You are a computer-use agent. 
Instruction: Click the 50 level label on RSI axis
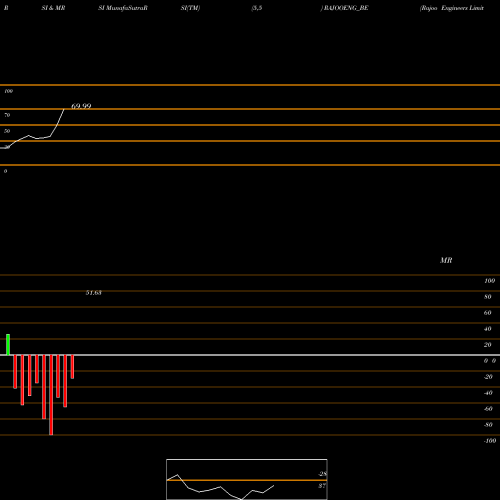pos(7,131)
